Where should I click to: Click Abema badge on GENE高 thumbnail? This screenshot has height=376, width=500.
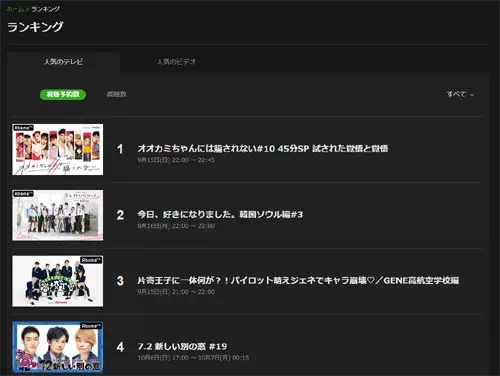(91, 260)
